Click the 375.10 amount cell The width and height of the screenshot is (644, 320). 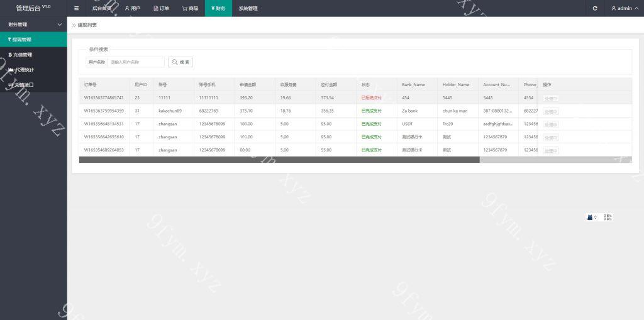pos(246,111)
